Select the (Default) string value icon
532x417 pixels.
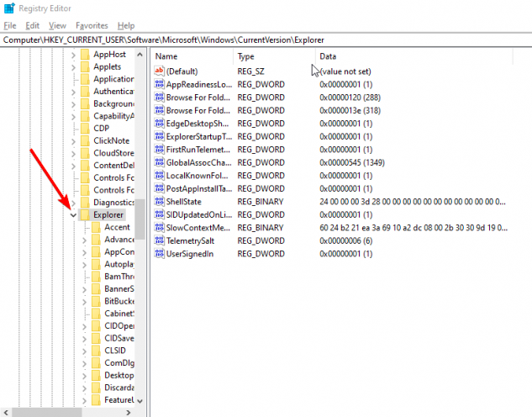point(160,72)
